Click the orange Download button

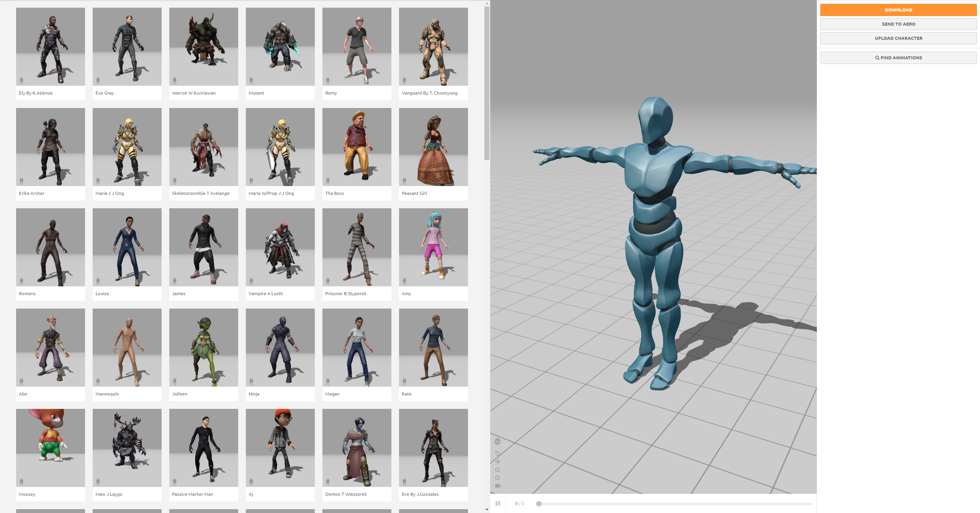tap(898, 10)
